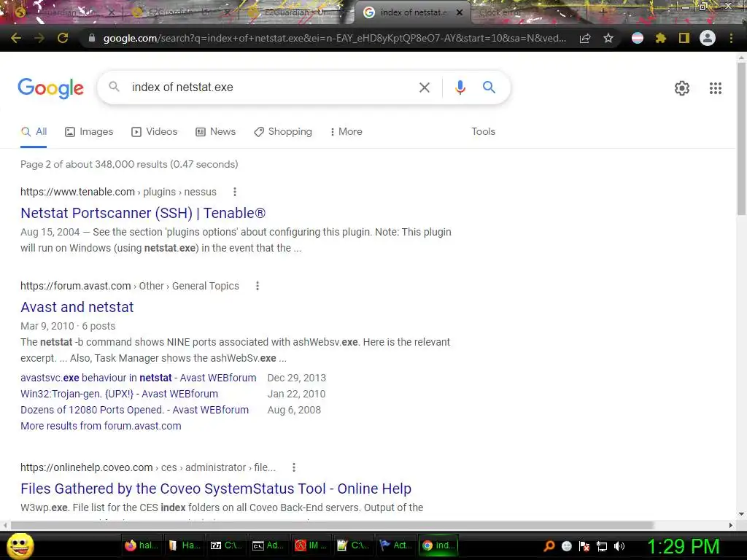Switch to the red 'IM...' taskbar item
The height and width of the screenshot is (560, 747).
(311, 545)
